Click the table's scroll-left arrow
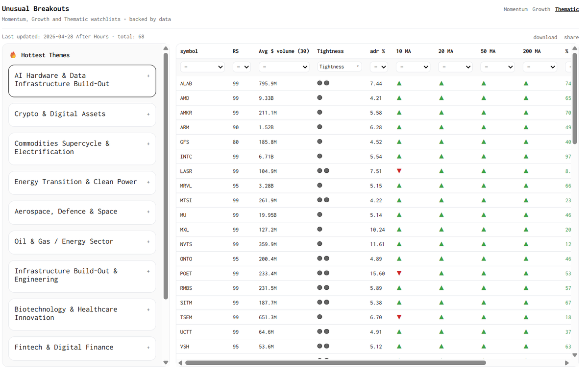The height and width of the screenshot is (376, 588). [x=180, y=363]
